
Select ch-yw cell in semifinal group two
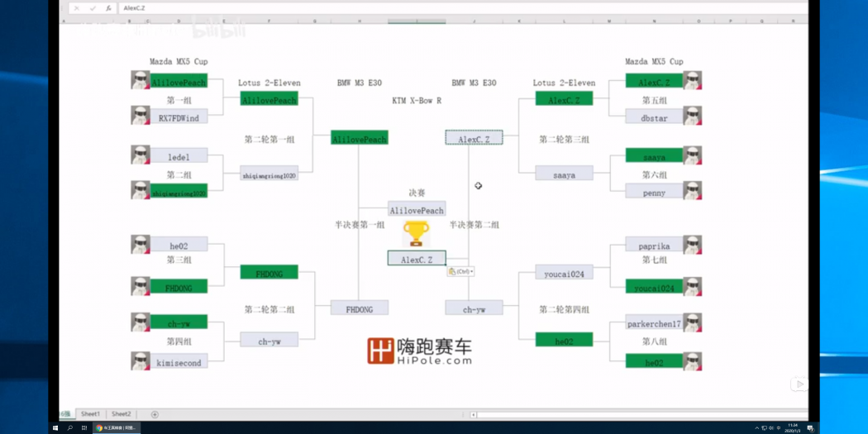click(474, 308)
